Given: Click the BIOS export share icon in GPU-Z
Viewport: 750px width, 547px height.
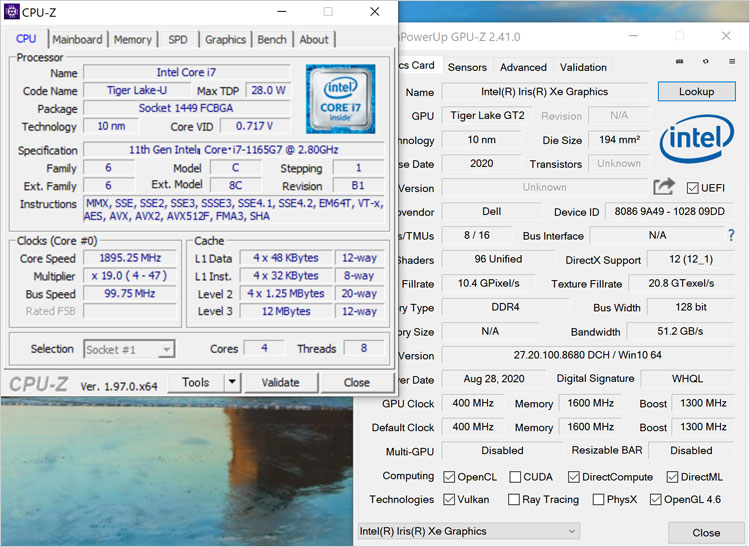Looking at the screenshot, I should point(664,186).
